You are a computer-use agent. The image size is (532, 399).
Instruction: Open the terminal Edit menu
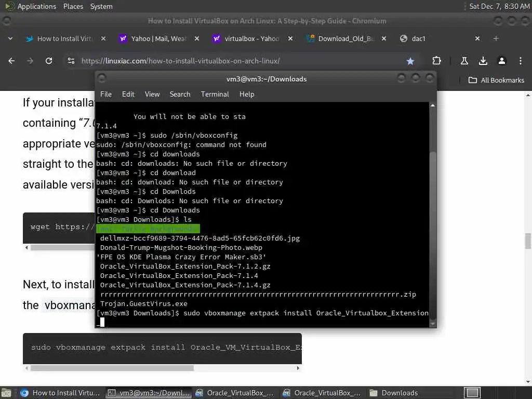128,95
